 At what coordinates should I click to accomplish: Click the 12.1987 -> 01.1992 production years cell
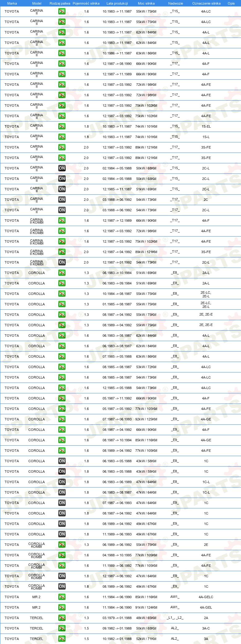click(x=117, y=262)
